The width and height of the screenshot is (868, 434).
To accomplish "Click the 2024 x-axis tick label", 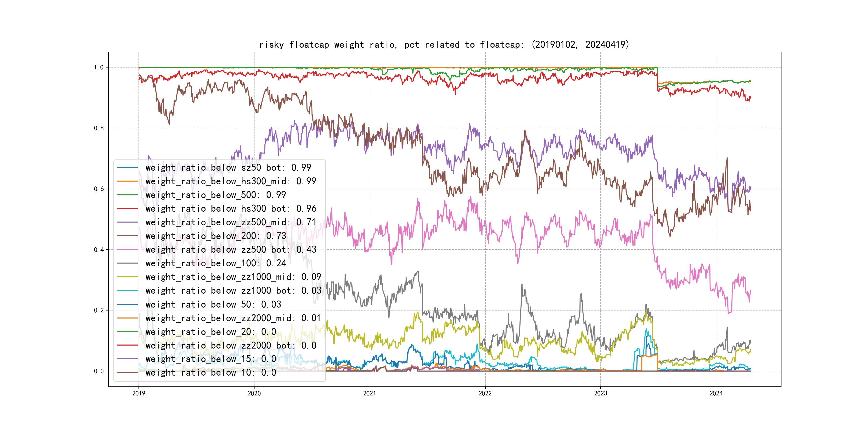I will point(716,393).
